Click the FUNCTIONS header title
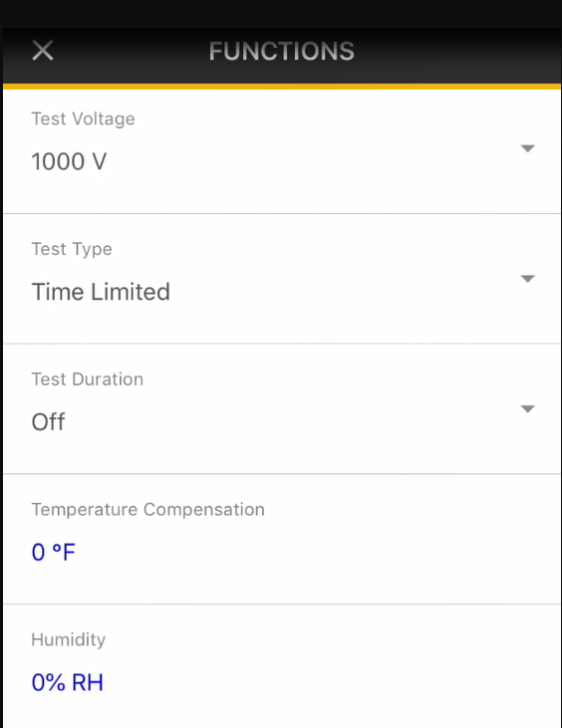 (281, 51)
